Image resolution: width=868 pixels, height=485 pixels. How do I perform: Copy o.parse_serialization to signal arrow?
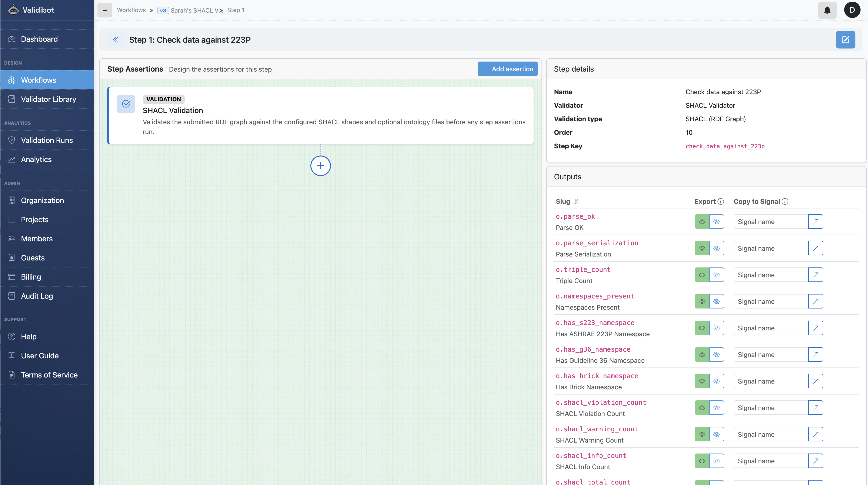click(x=816, y=248)
